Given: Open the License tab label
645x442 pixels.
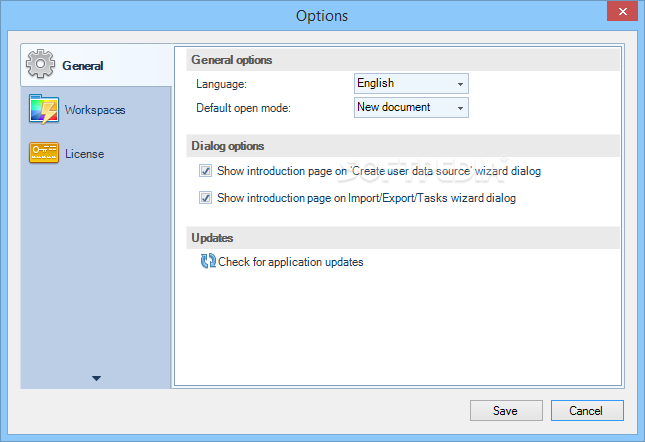Looking at the screenshot, I should pyautogui.click(x=85, y=154).
